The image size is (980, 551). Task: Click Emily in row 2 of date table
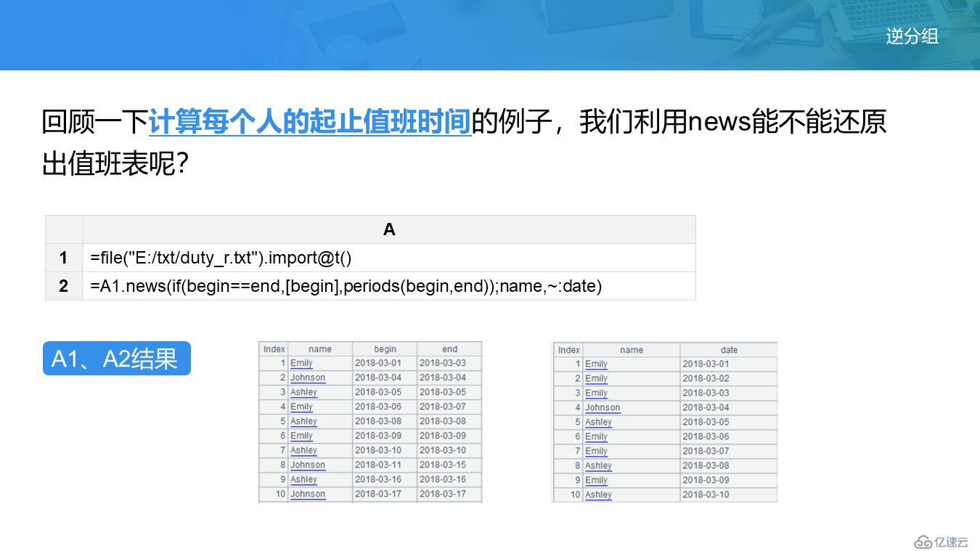tap(596, 378)
